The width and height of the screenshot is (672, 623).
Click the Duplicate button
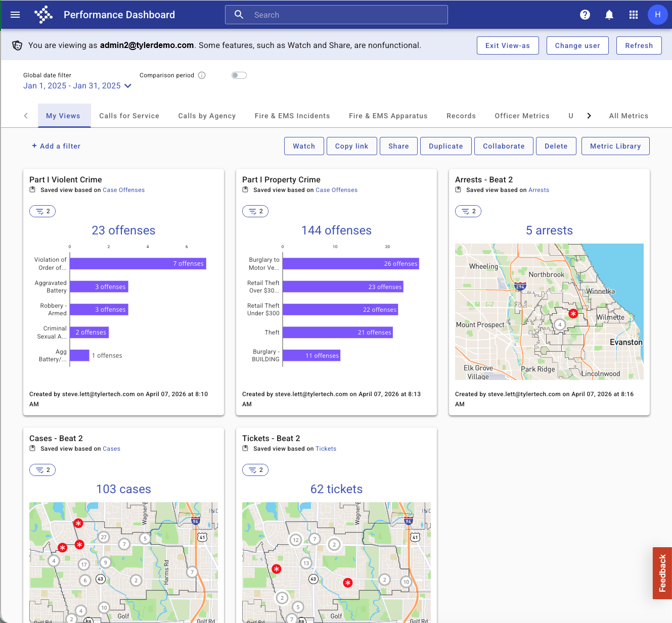click(446, 146)
